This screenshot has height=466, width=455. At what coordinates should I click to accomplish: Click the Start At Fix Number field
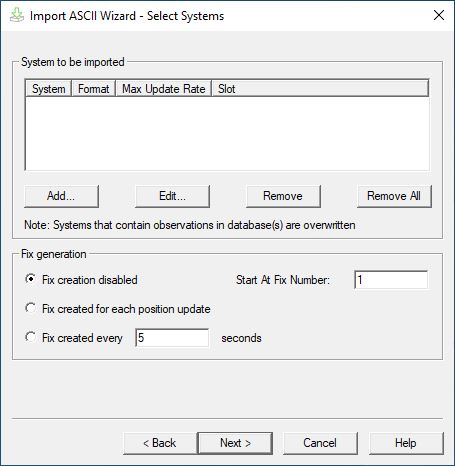391,280
